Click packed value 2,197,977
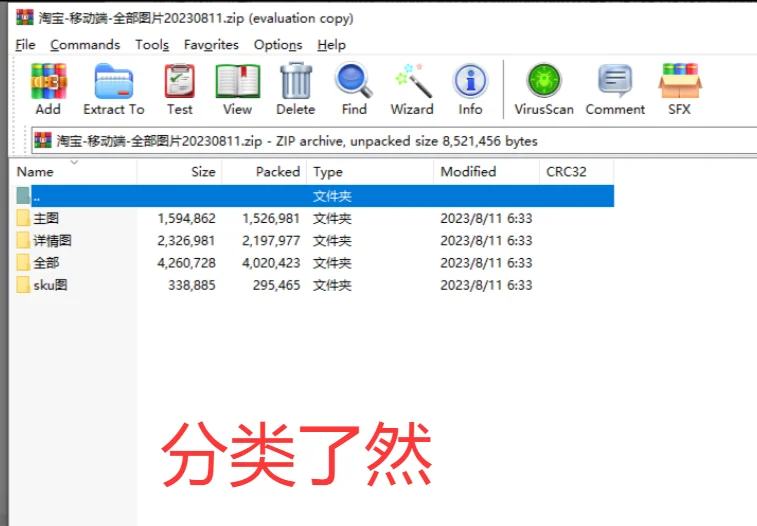757x526 pixels. coord(271,241)
